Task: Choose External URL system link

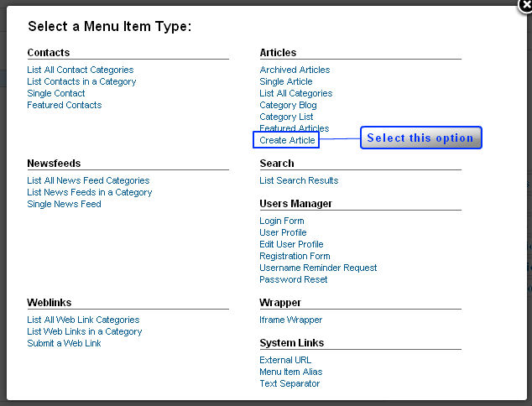Action: tap(285, 360)
